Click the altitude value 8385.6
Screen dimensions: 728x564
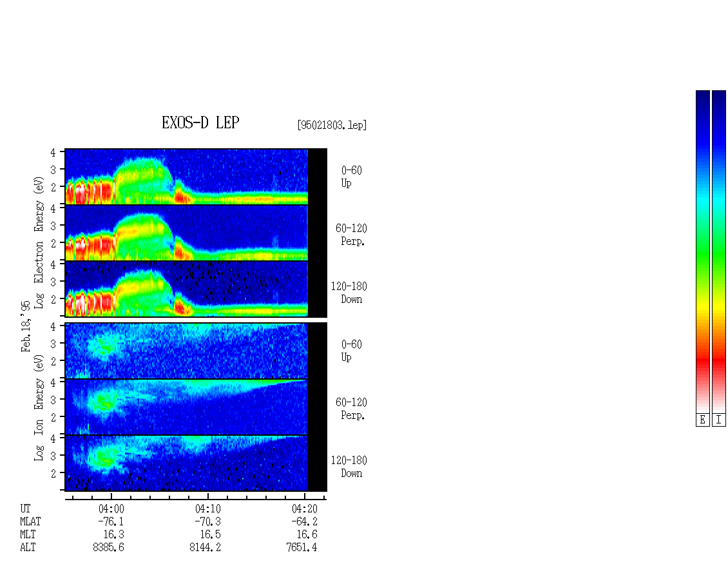[x=109, y=548]
